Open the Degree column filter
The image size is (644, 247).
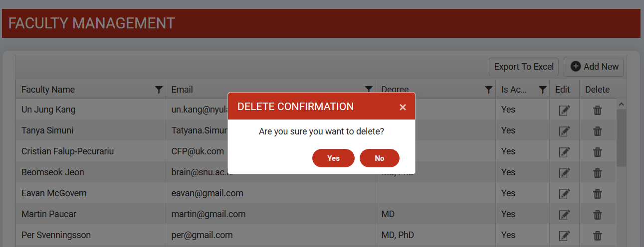(x=489, y=90)
